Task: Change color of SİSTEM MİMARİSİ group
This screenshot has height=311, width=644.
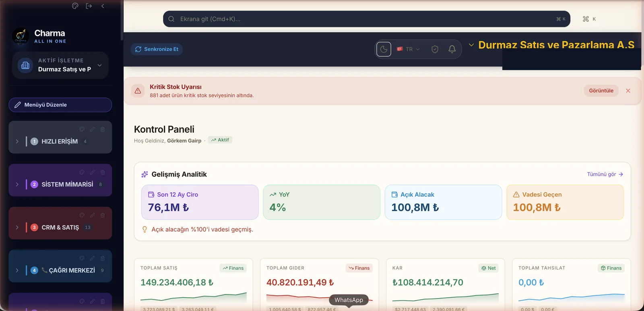Action: click(x=82, y=172)
